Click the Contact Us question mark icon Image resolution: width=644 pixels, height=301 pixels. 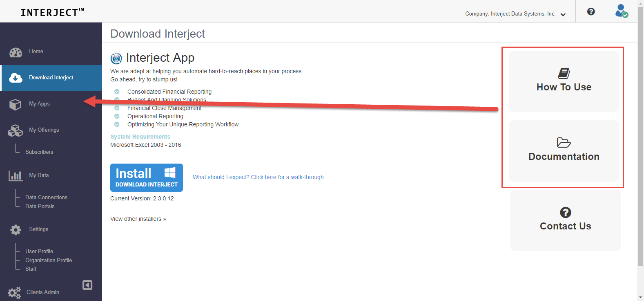pos(566,213)
